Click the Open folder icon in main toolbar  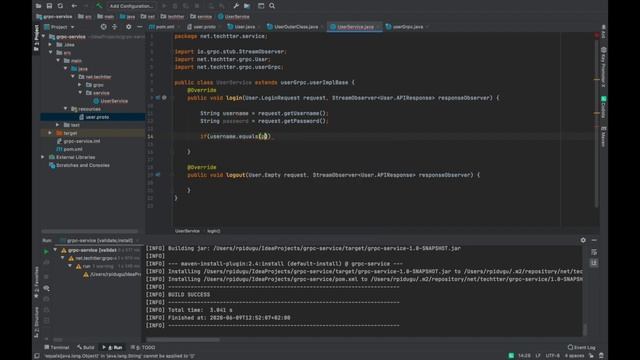pyautogui.click(x=38, y=6)
